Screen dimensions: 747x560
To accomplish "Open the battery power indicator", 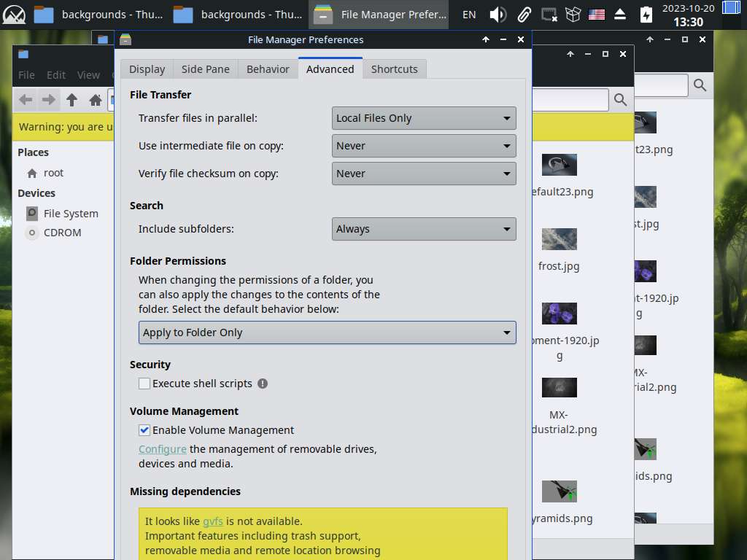I will pos(646,15).
